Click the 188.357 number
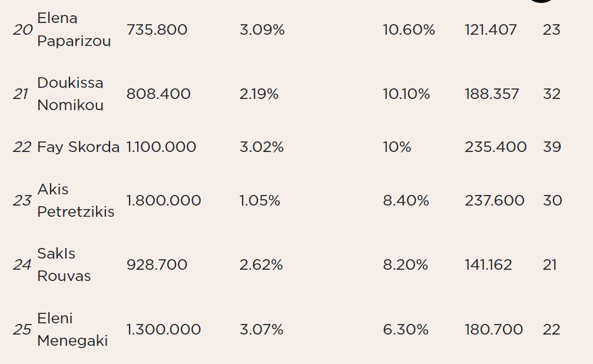This screenshot has width=593, height=364. tap(492, 94)
